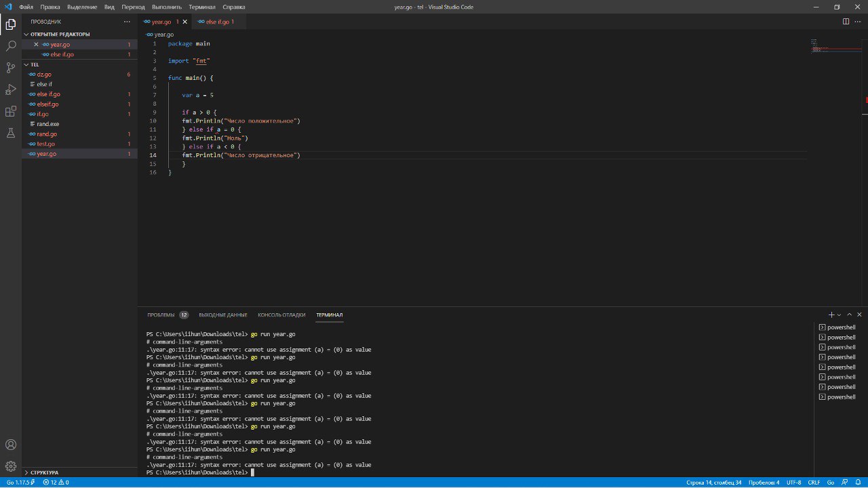Screen dimensions: 868x488
Task: Click the split editor icon
Action: pyautogui.click(x=846, y=22)
